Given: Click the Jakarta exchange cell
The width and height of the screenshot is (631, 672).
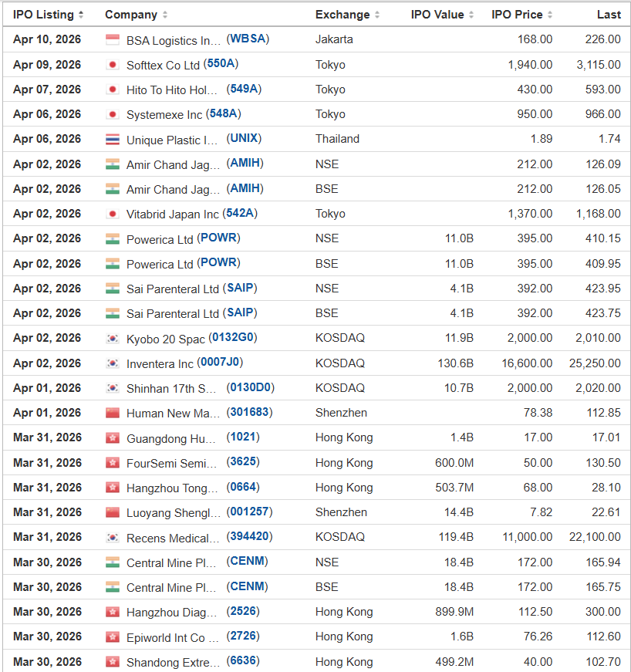Looking at the screenshot, I should click(x=334, y=39).
